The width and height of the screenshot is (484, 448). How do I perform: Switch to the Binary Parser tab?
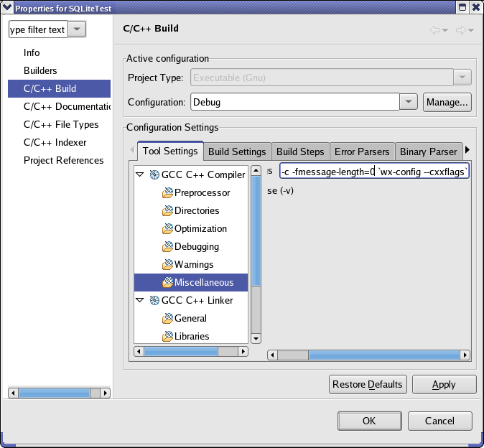pos(429,151)
